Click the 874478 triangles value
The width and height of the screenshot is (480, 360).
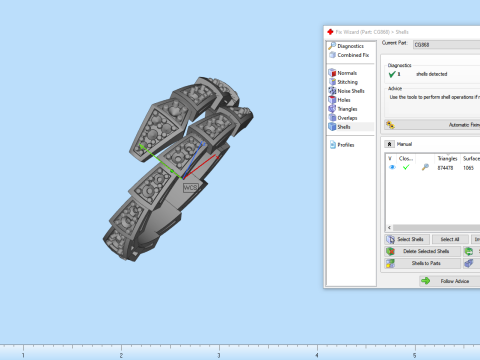tap(445, 168)
